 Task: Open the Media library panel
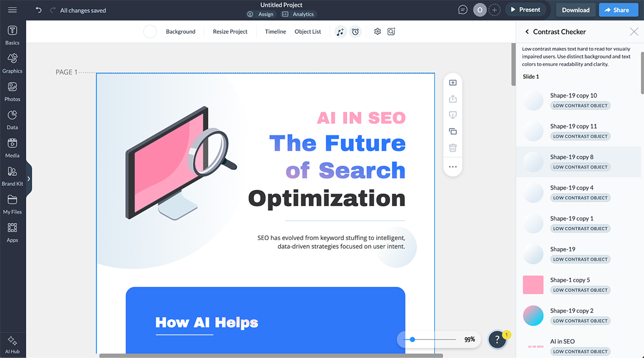12,147
